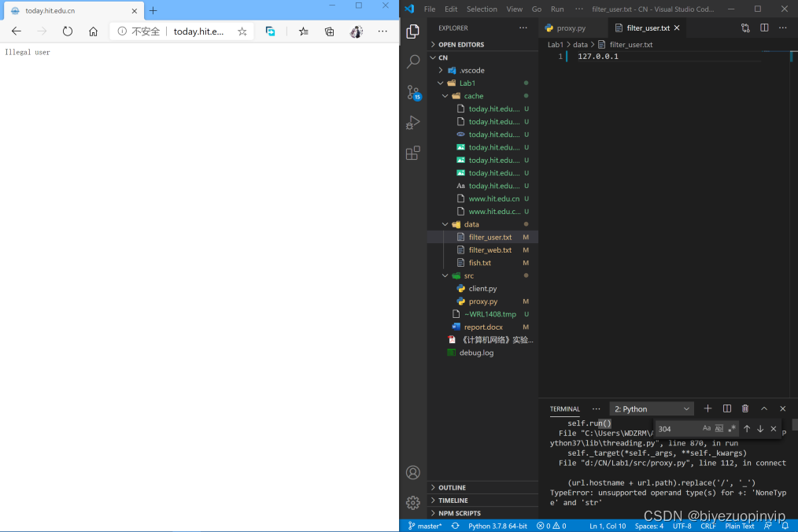Close the terminal find widget

(773, 429)
